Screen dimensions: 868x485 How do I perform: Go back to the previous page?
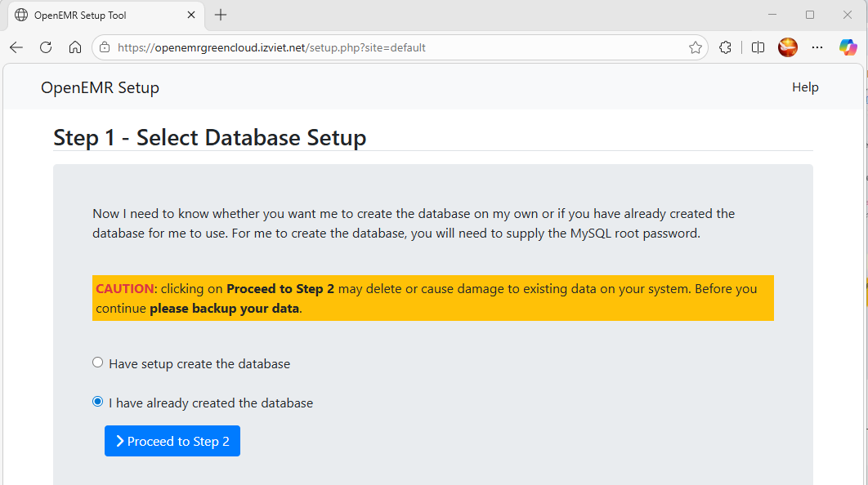tap(16, 47)
